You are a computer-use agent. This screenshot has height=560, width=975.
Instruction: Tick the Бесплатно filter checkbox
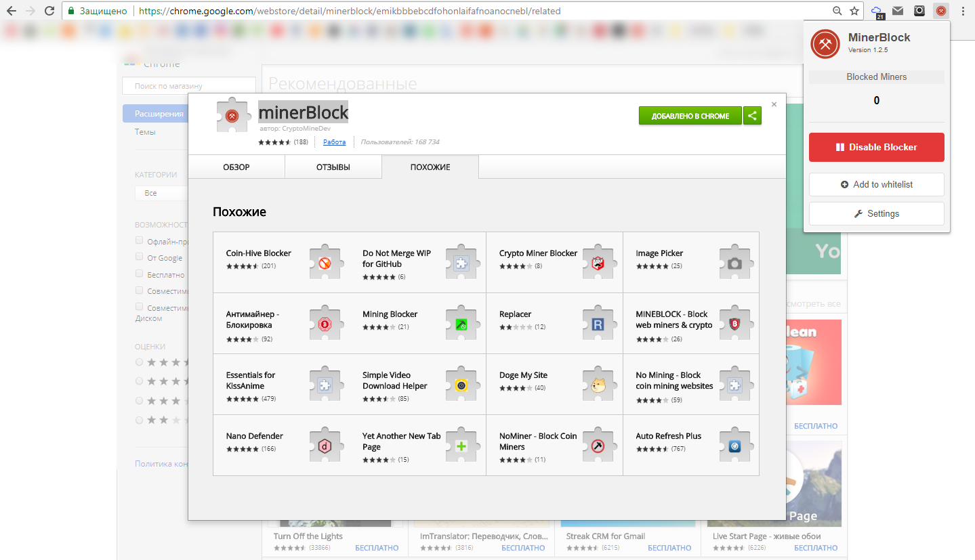pos(140,274)
